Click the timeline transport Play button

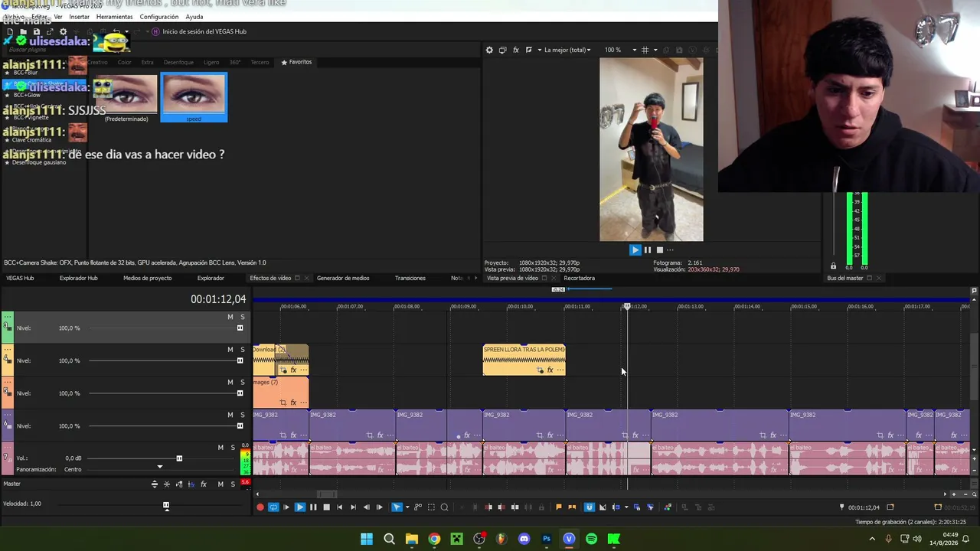tap(299, 507)
